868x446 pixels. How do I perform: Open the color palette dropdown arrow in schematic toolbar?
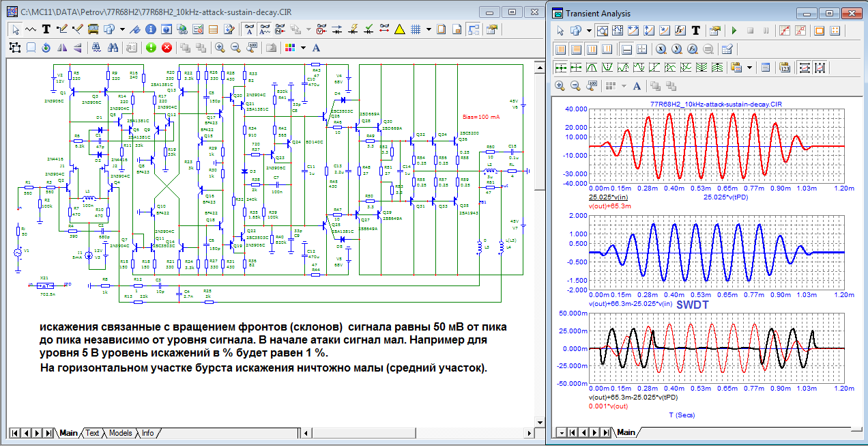(x=303, y=48)
